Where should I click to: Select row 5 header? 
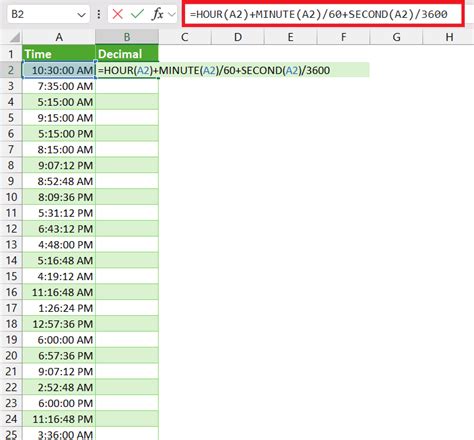click(11, 118)
